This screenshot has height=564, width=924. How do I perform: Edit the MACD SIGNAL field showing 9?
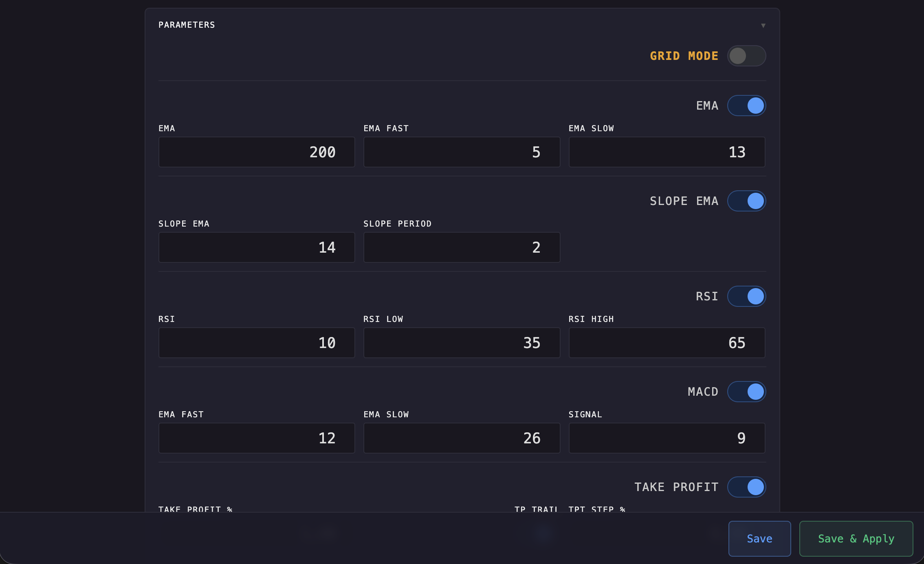pyautogui.click(x=667, y=438)
